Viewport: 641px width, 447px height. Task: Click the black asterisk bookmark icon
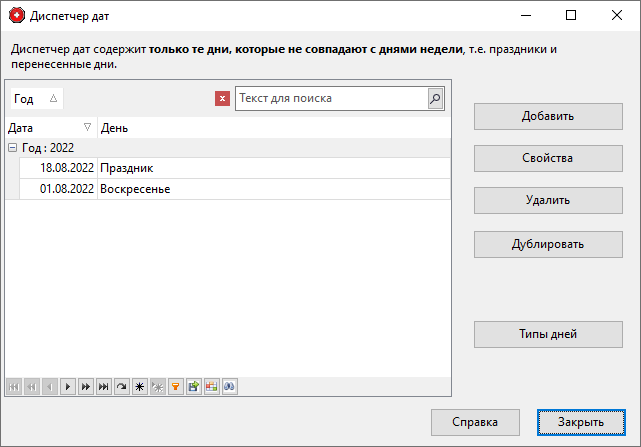tap(139, 385)
